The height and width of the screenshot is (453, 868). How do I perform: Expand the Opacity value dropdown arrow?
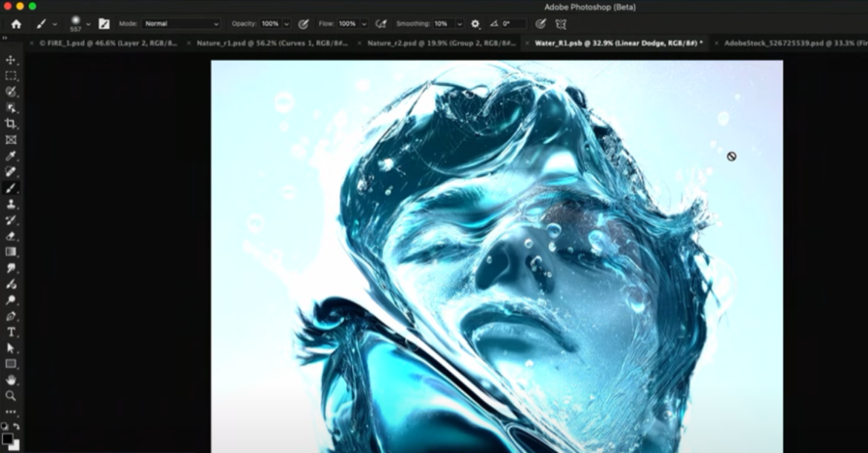pyautogui.click(x=286, y=24)
